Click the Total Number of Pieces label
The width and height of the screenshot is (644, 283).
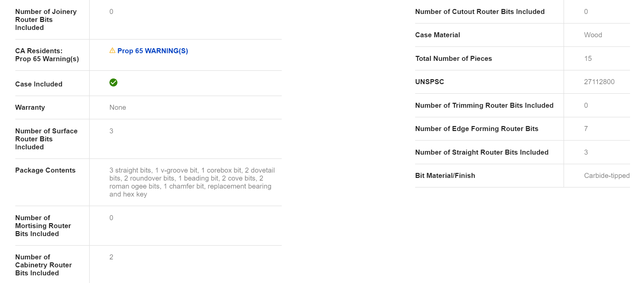[x=453, y=59]
